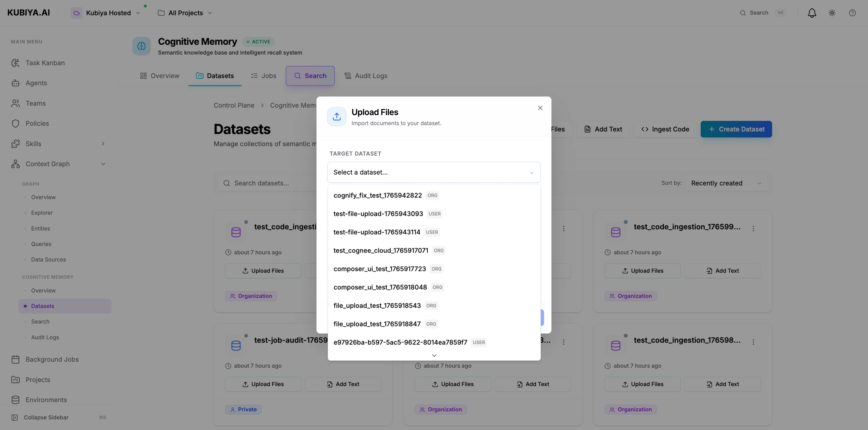Open the Ingest Code option

[664, 129]
